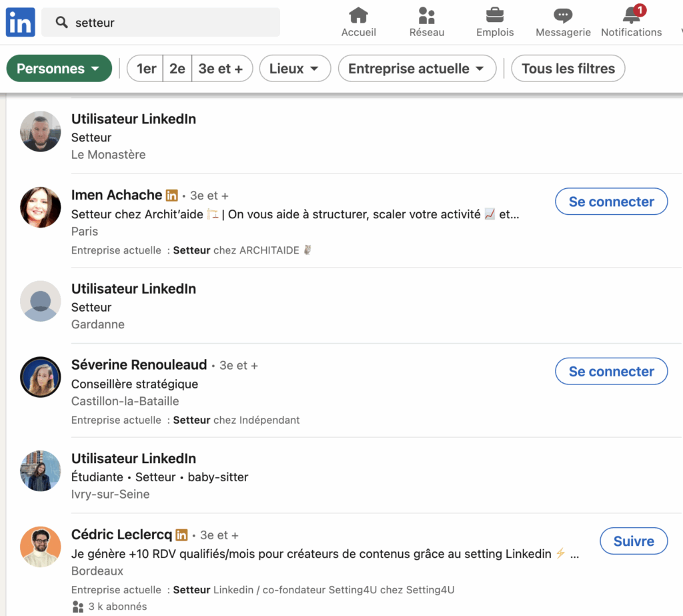Click the Premium badge next to Imen Achache
683x616 pixels.
click(x=172, y=196)
